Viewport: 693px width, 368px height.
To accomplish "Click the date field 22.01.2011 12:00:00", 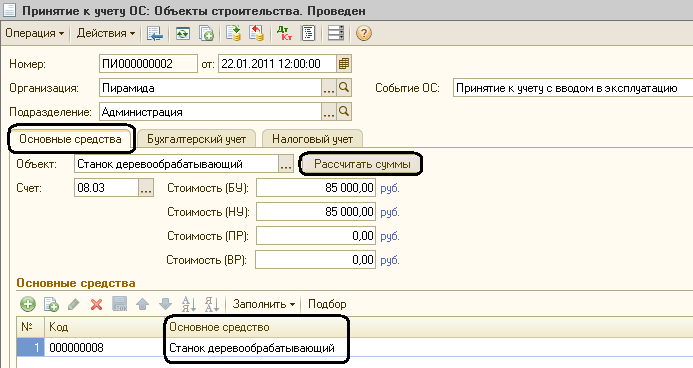I will tap(278, 64).
